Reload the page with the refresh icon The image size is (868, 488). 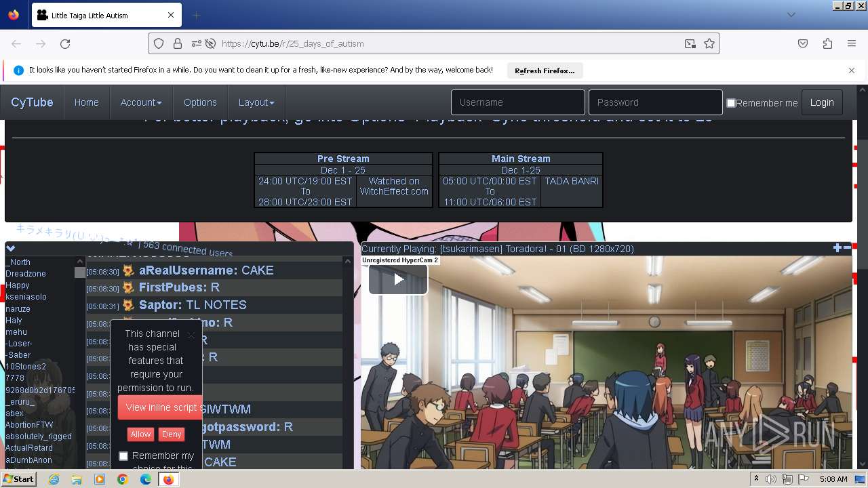(65, 43)
